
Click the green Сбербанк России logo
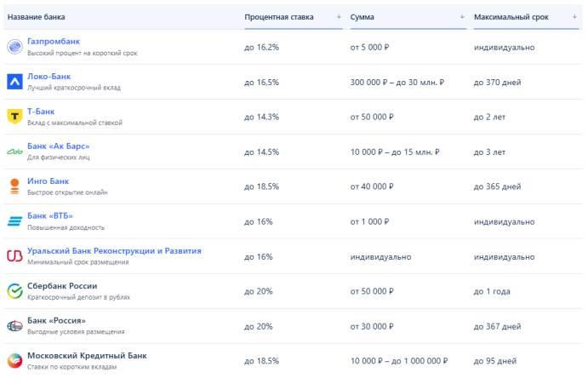(x=14, y=291)
